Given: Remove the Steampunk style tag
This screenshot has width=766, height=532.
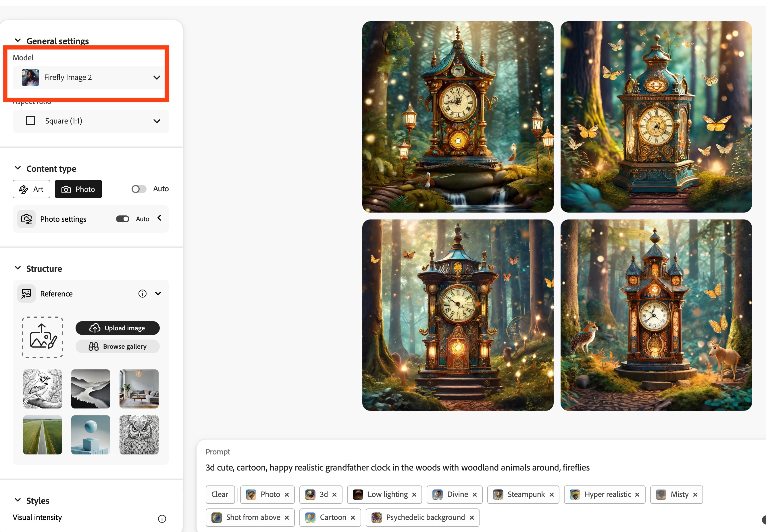Looking at the screenshot, I should pyautogui.click(x=552, y=495).
